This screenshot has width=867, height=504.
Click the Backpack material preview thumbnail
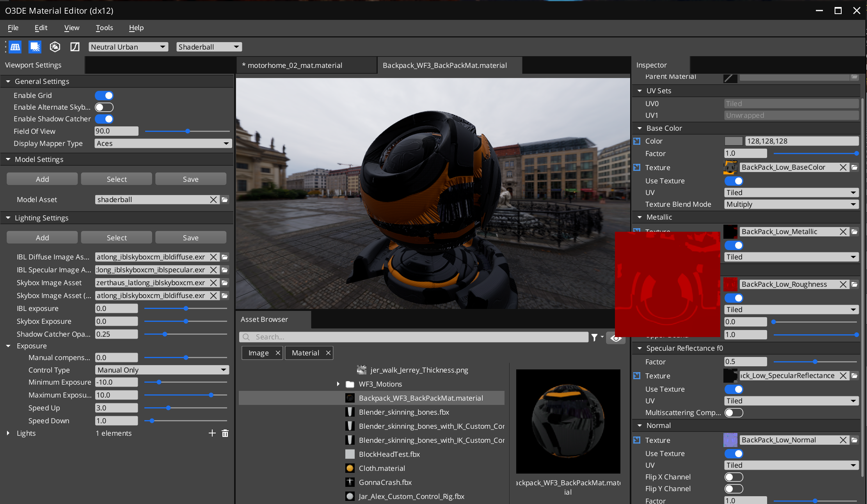[x=568, y=421]
